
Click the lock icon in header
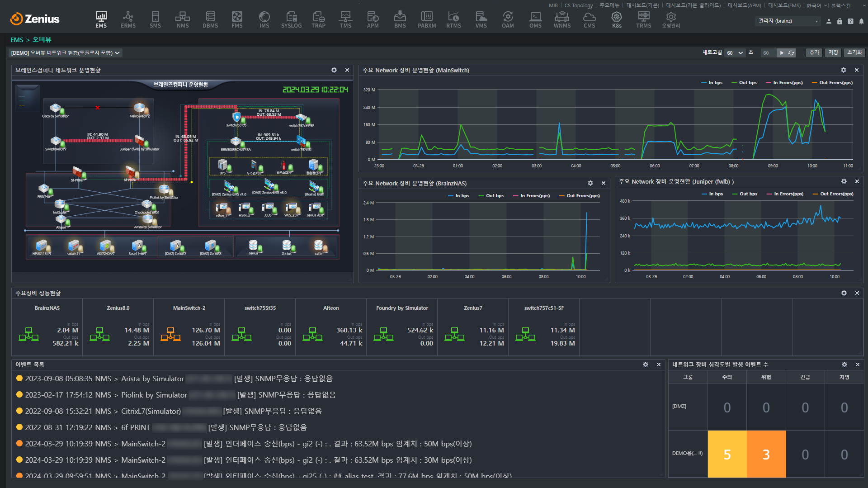840,21
